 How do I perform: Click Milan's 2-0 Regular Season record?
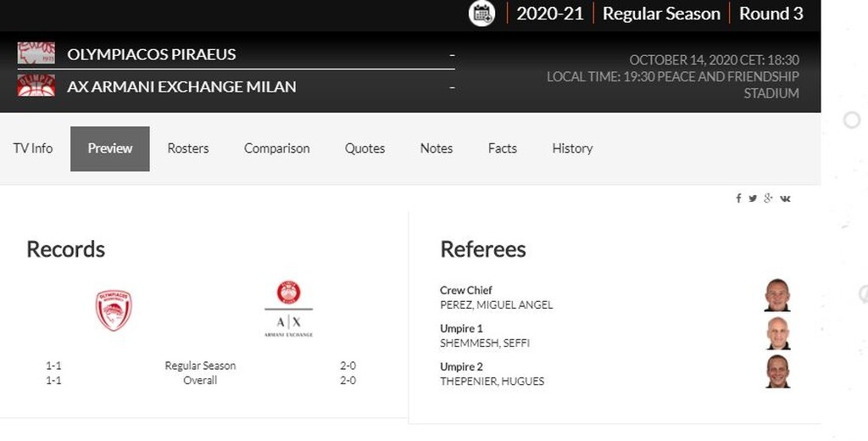(348, 366)
